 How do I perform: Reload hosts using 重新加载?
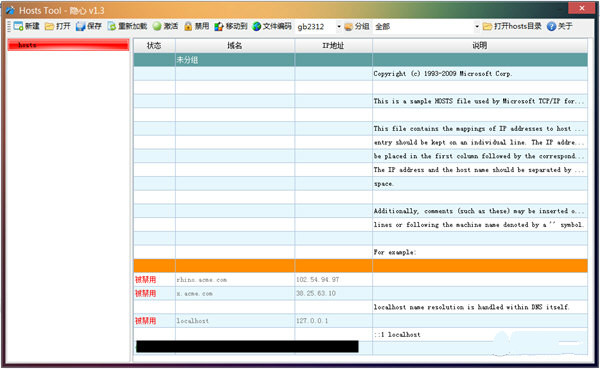click(127, 26)
